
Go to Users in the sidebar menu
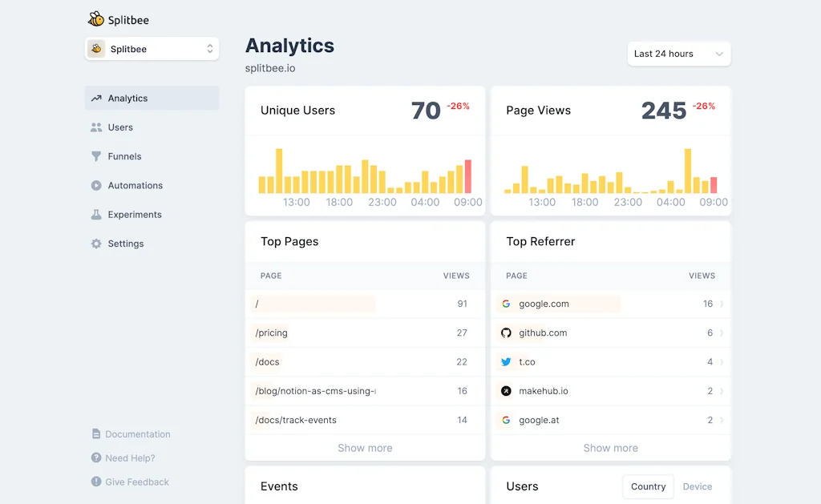click(x=152, y=127)
